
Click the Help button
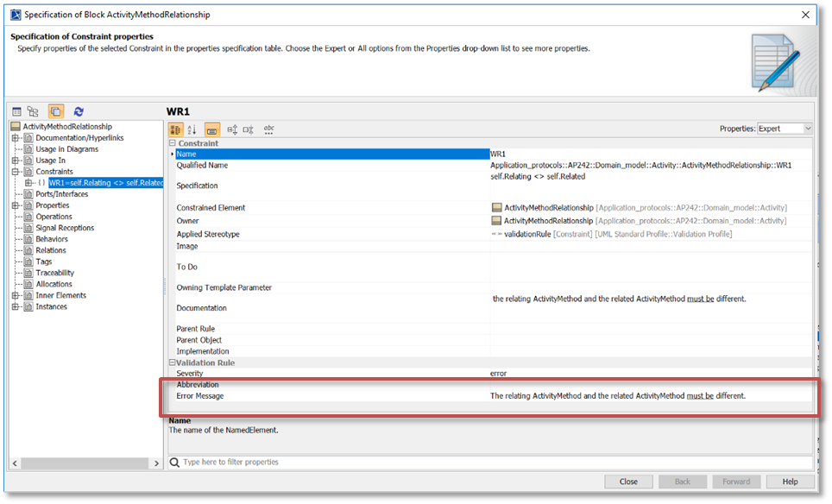[789, 482]
